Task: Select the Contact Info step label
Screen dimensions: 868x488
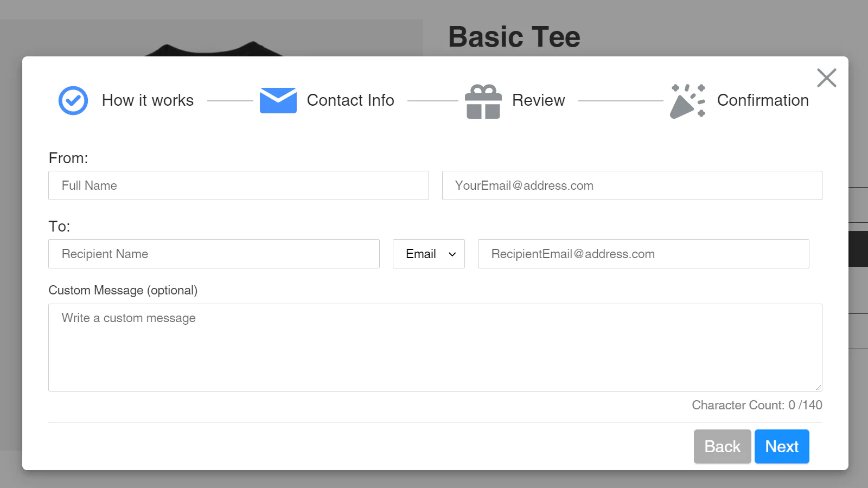Action: (350, 100)
